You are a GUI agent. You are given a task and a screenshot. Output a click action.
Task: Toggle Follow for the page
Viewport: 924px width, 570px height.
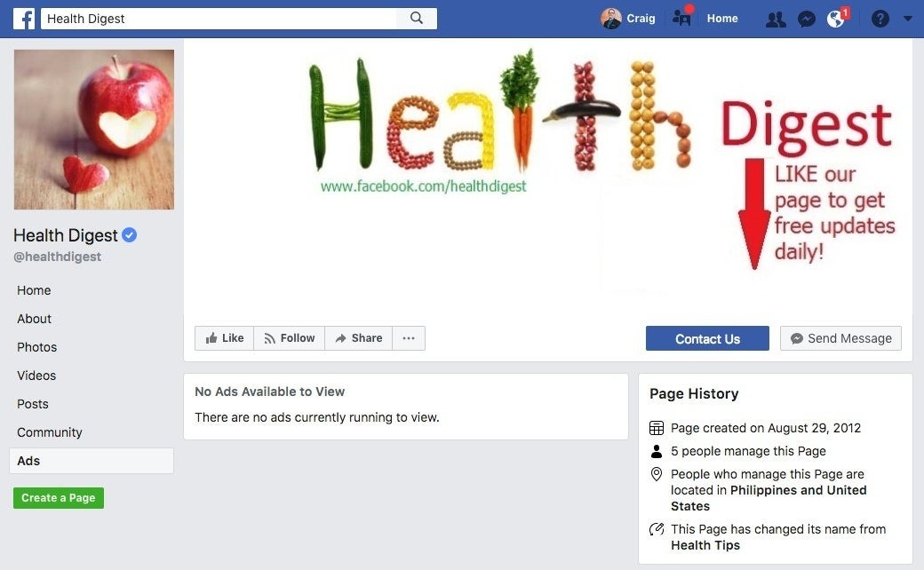pos(290,338)
